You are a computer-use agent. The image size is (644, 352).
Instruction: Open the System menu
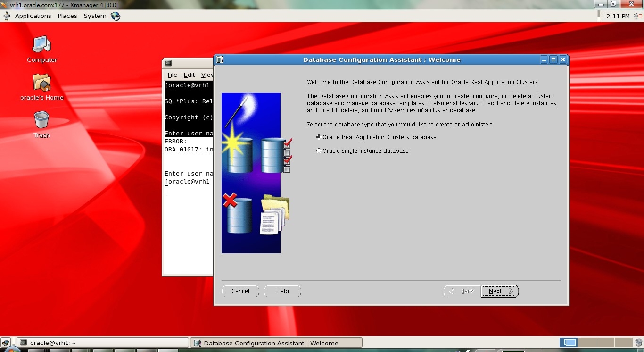(x=95, y=16)
